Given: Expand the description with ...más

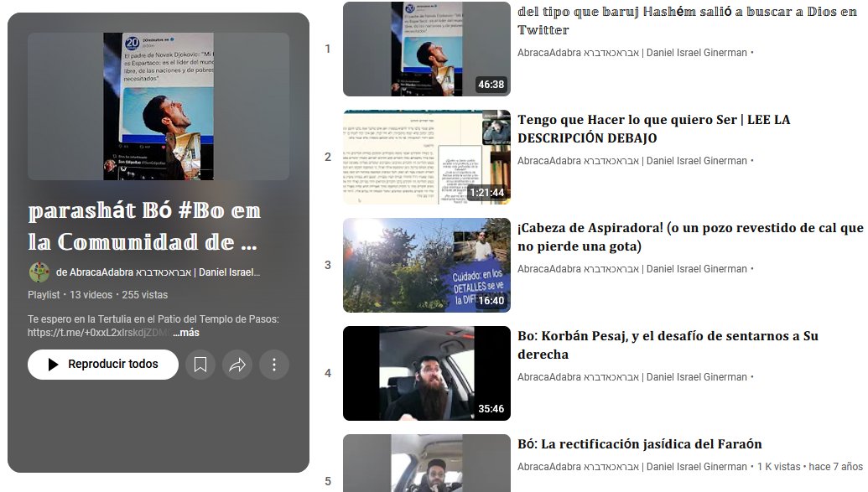Looking at the screenshot, I should [x=186, y=333].
